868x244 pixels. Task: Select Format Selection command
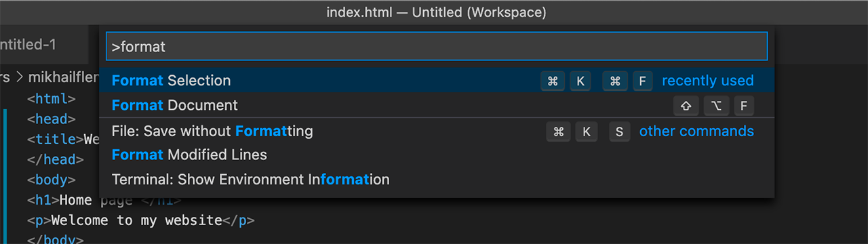[437, 81]
